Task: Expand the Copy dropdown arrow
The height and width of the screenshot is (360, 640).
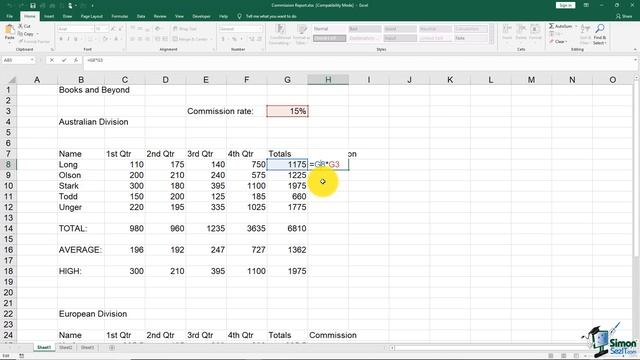Action: pos(38,34)
